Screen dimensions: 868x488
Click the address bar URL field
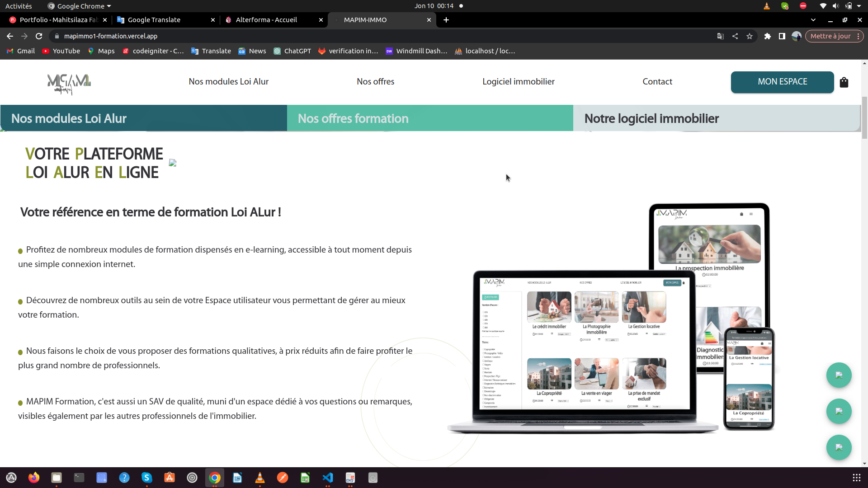(x=382, y=36)
